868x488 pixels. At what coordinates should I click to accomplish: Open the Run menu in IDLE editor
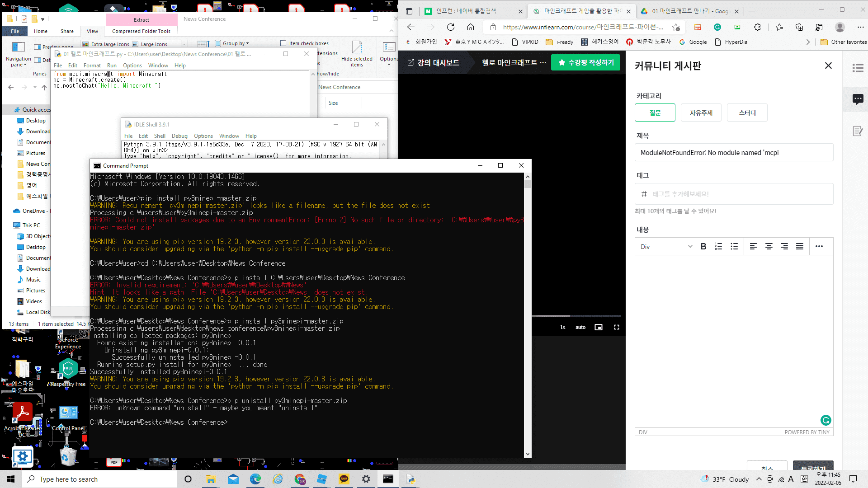[112, 66]
